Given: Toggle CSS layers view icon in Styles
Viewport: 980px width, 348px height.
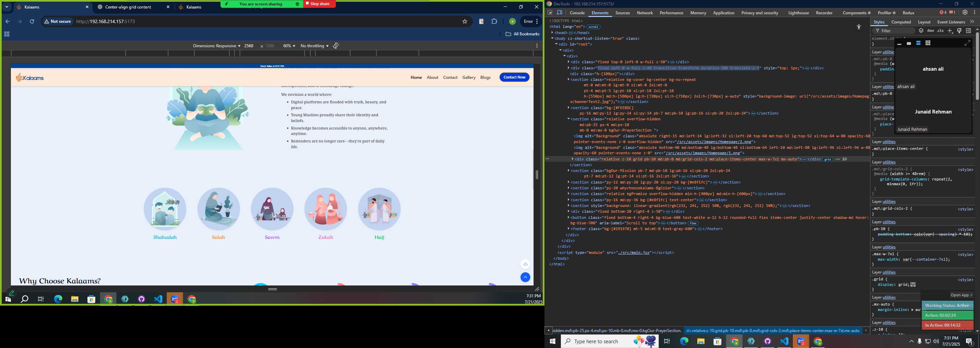Looking at the screenshot, I should click(x=921, y=31).
